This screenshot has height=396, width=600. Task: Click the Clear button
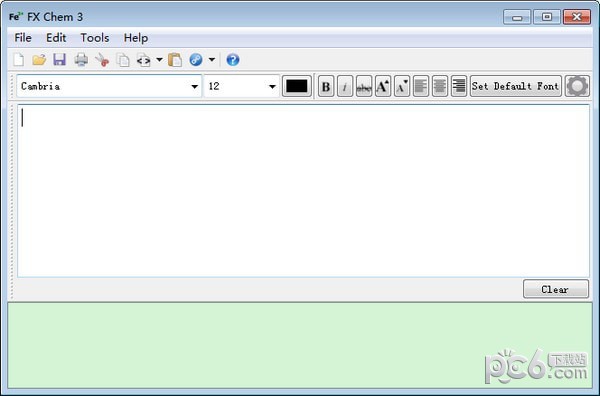556,289
